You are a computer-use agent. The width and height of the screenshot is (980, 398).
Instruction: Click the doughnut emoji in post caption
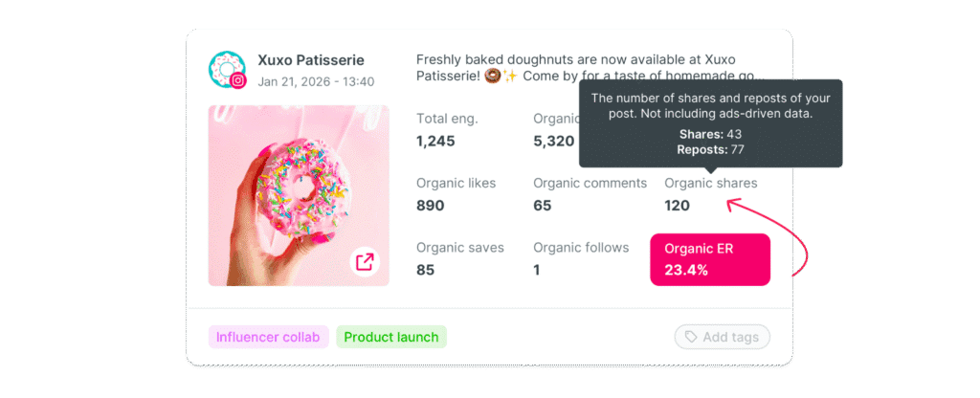(493, 77)
